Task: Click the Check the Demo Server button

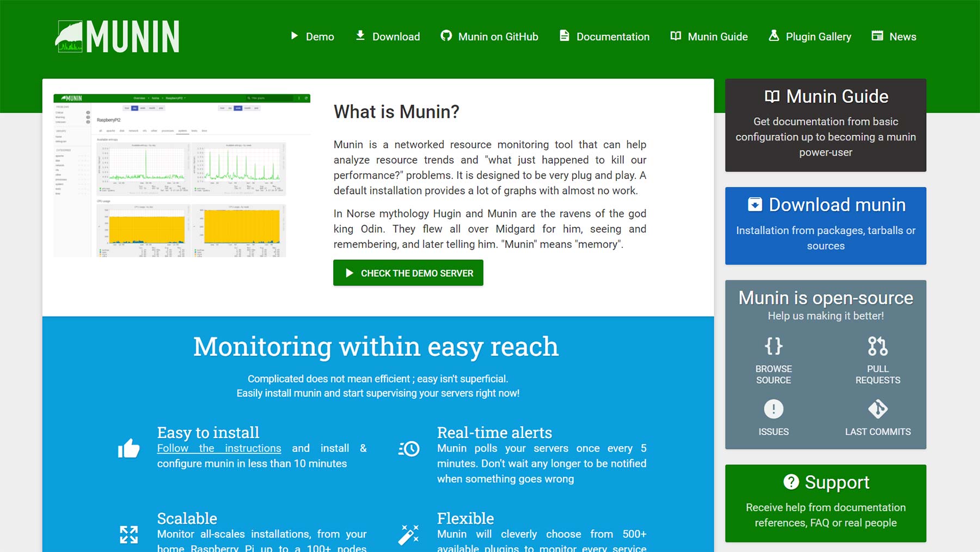Action: [408, 273]
